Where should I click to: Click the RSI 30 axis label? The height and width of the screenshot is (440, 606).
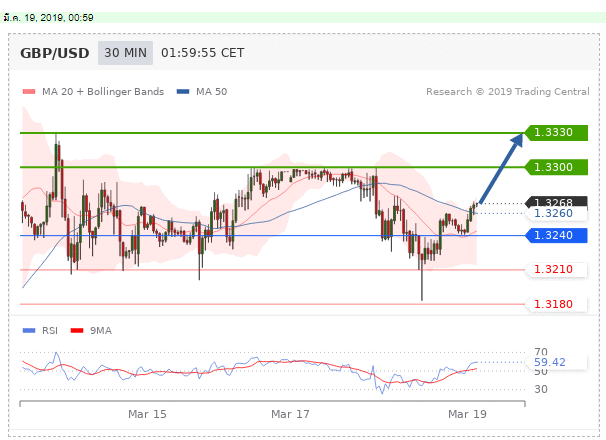coord(541,389)
